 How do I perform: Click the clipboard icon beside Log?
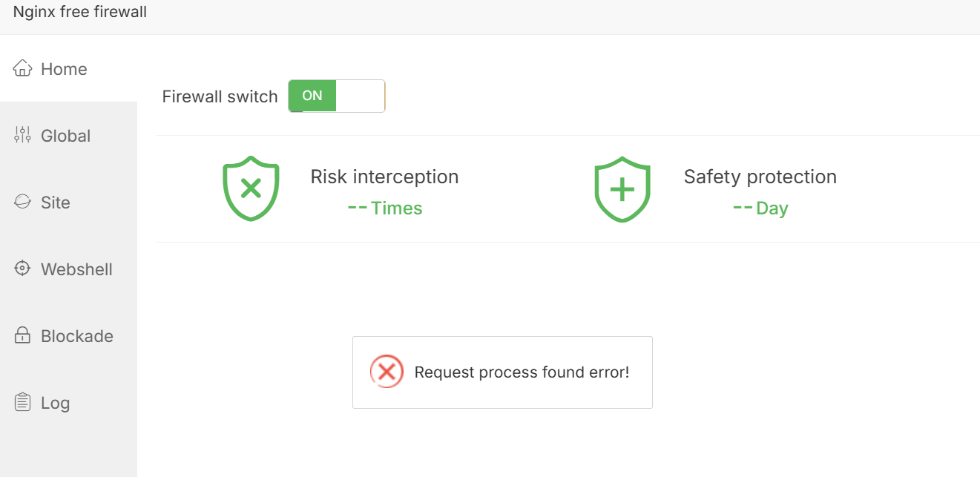point(23,402)
